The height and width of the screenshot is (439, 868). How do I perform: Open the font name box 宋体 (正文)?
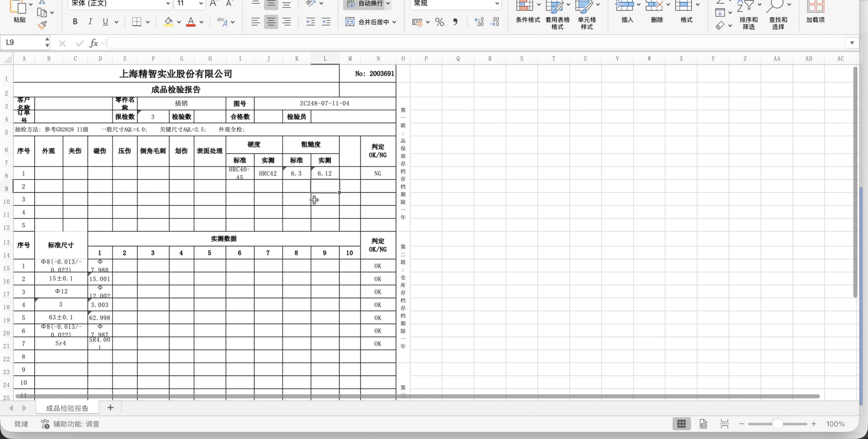click(x=120, y=4)
